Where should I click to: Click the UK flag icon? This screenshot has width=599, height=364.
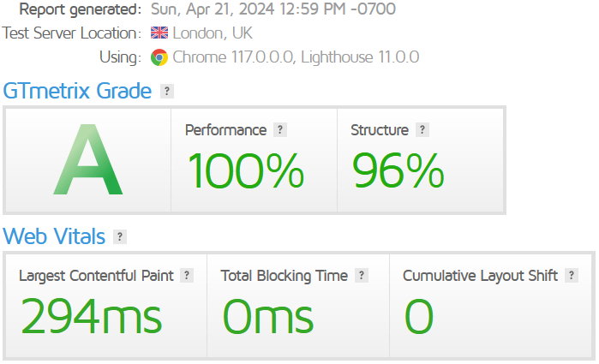tap(159, 33)
